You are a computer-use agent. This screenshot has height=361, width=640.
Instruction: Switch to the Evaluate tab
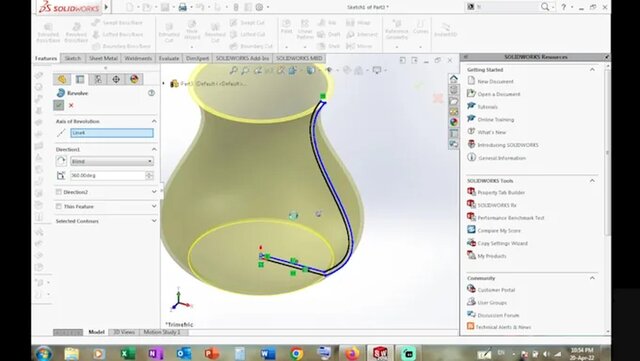[x=169, y=58]
